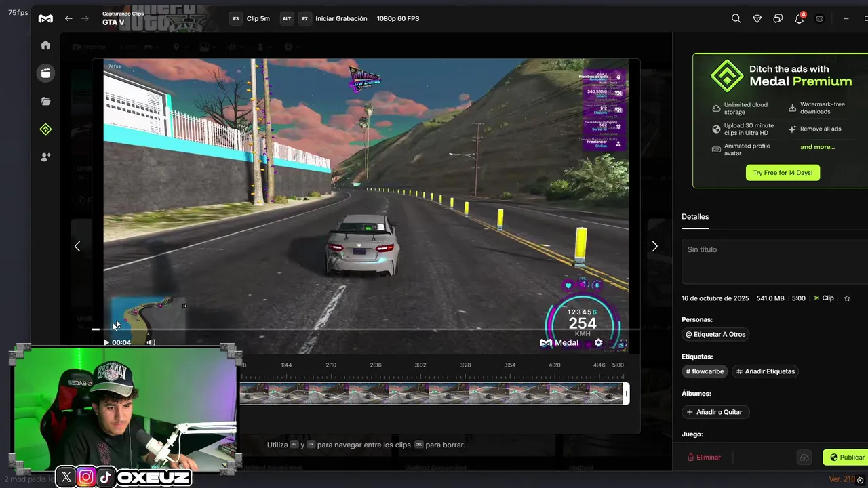The height and width of the screenshot is (488, 868).
Task: Go back with the left arrow
Action: click(68, 18)
